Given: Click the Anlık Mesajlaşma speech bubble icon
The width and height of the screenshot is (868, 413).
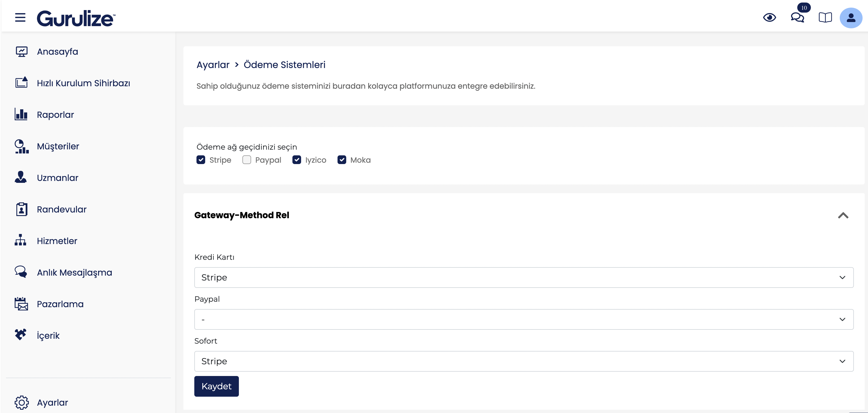Looking at the screenshot, I should tap(21, 272).
